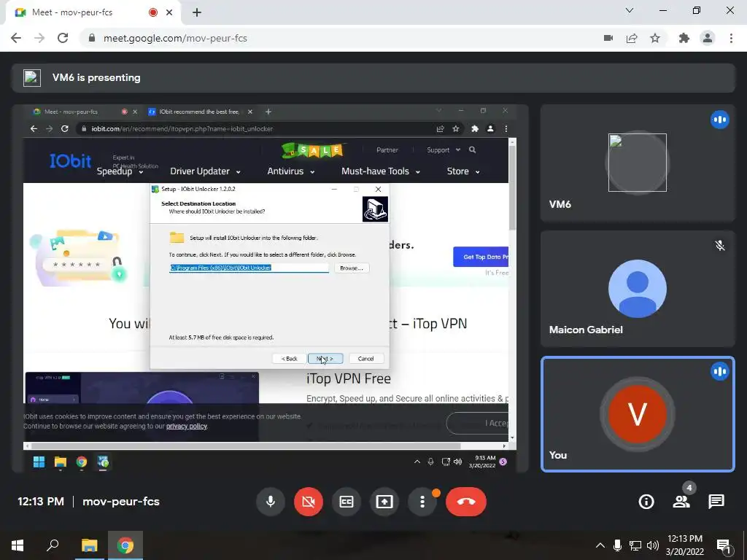Image resolution: width=747 pixels, height=560 pixels.
Task: Click the Get Top Data button
Action: pyautogui.click(x=481, y=257)
